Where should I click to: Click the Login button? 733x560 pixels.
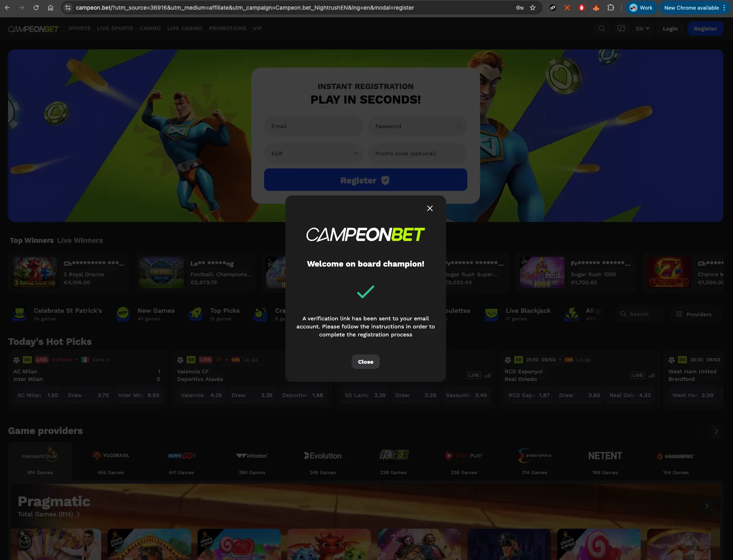coord(670,29)
